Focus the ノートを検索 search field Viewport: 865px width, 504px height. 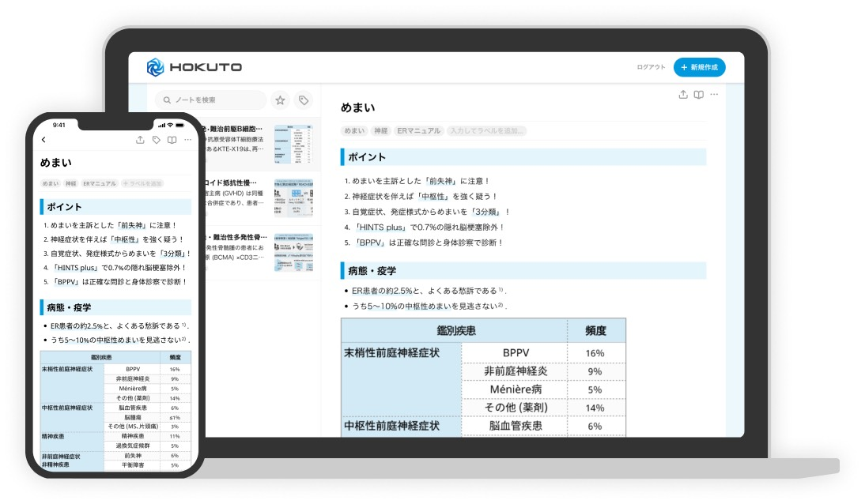point(211,100)
